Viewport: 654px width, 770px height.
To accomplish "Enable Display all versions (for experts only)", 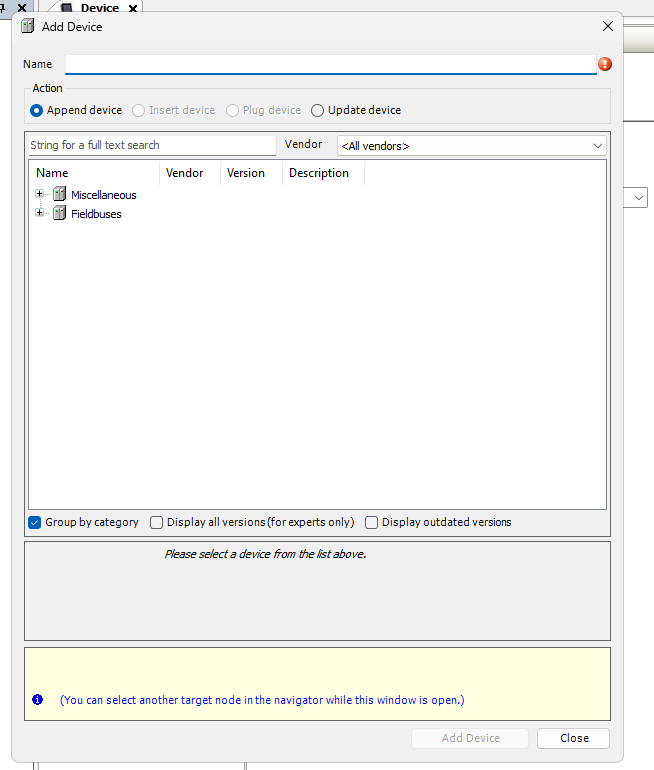I will click(156, 522).
